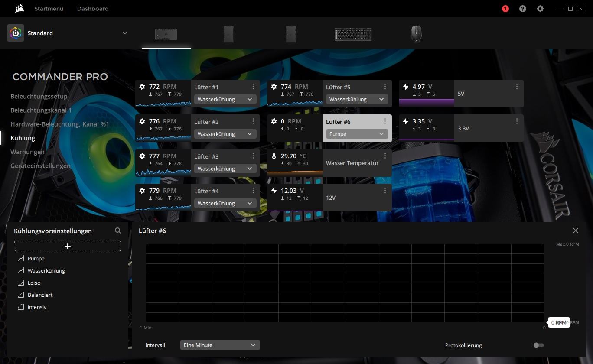Click the 776 RPM reading on Lüfter #2
The image size is (593, 364).
pos(163,121)
